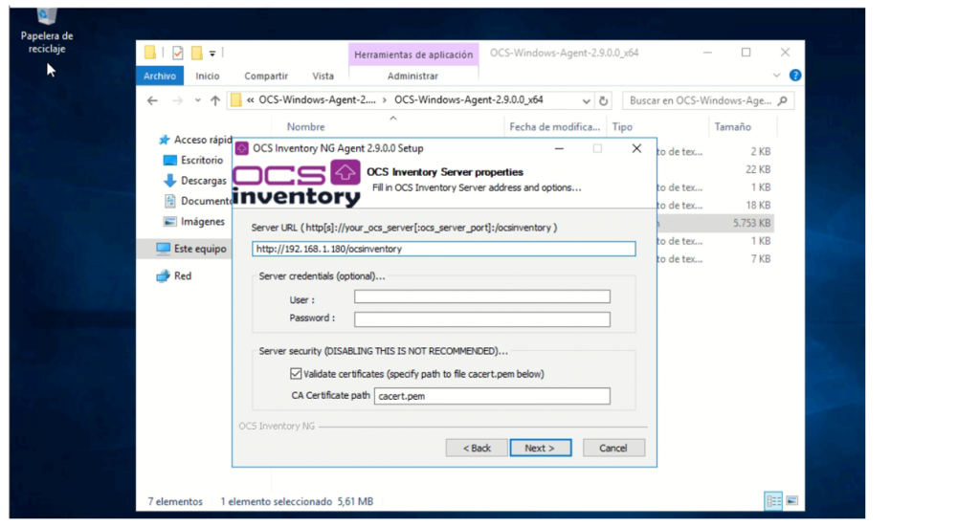This screenshot has height=527, width=980.
Task: Select the file row sized 22 KB
Action: coord(714,169)
